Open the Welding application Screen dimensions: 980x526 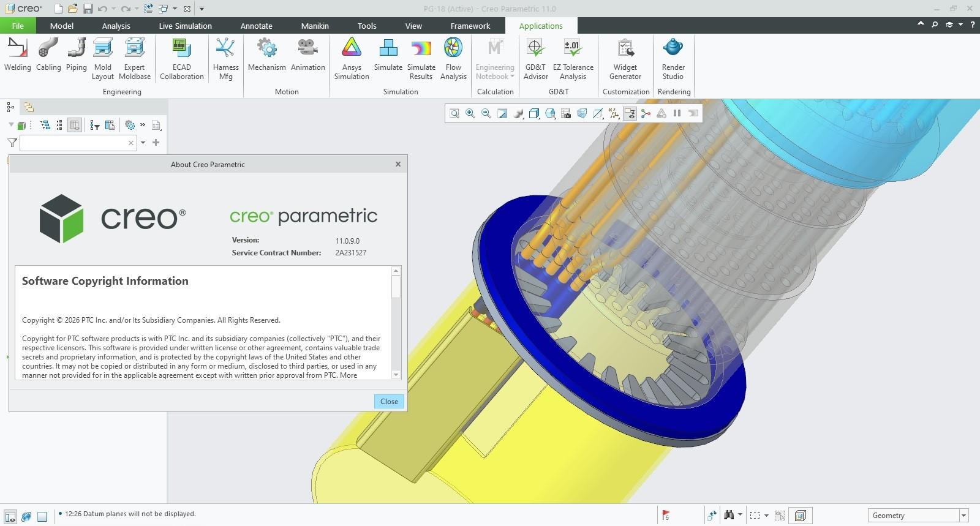coord(17,56)
